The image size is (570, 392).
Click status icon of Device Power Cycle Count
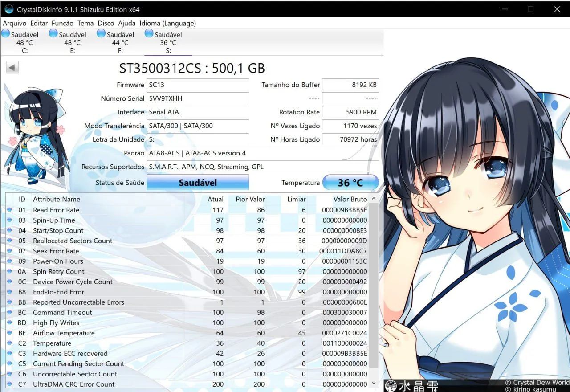coord(10,282)
